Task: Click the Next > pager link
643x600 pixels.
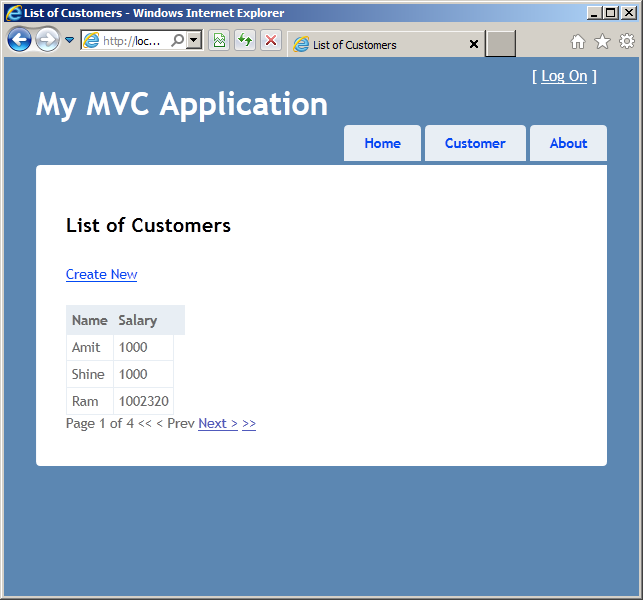Action: click(x=218, y=423)
